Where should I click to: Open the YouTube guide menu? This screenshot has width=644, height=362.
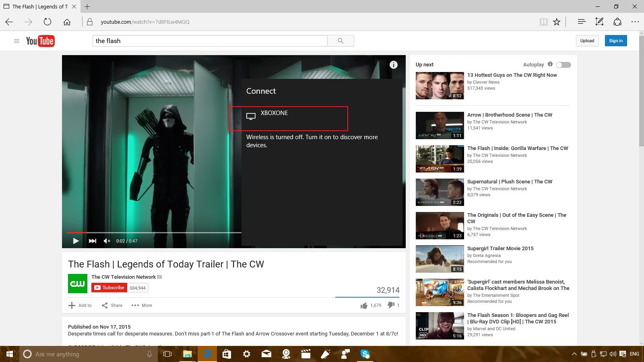[17, 41]
